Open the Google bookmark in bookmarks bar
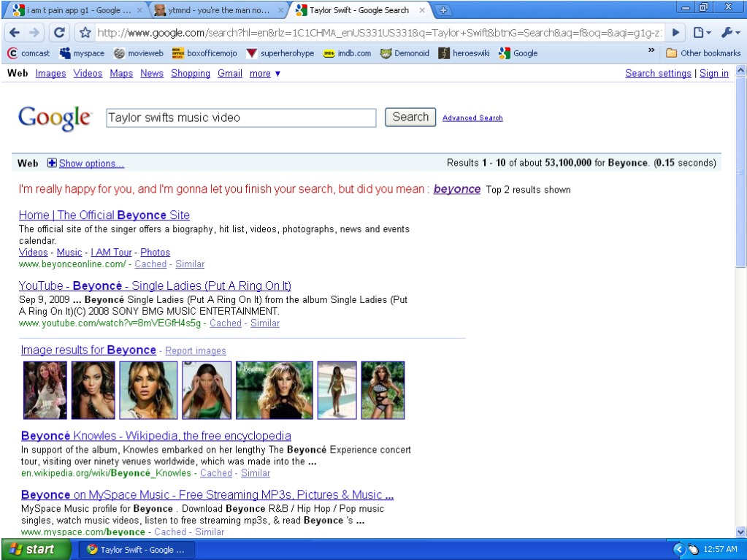747x560 pixels. 518,53
